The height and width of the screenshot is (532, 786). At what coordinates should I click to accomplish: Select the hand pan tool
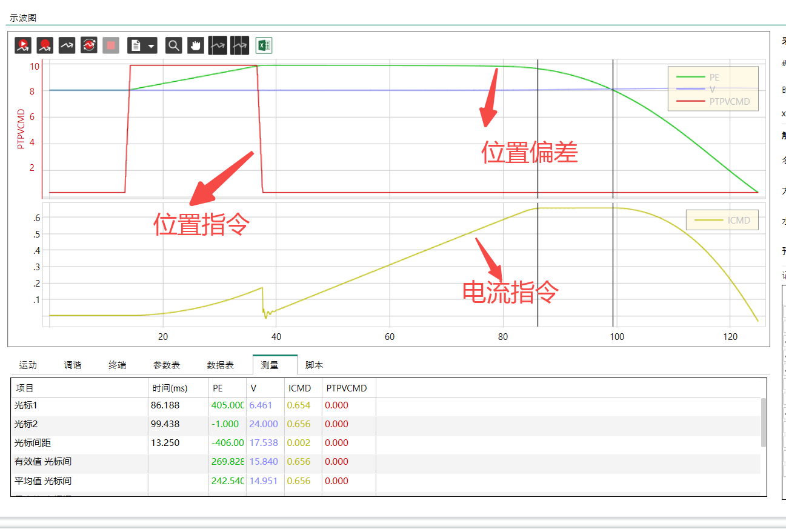(x=196, y=45)
